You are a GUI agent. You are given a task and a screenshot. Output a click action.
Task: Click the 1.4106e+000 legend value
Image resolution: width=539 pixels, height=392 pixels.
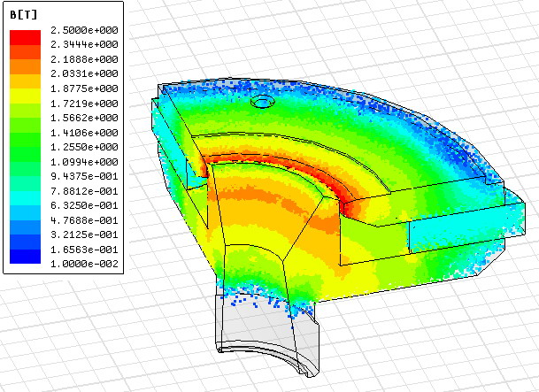coord(85,132)
